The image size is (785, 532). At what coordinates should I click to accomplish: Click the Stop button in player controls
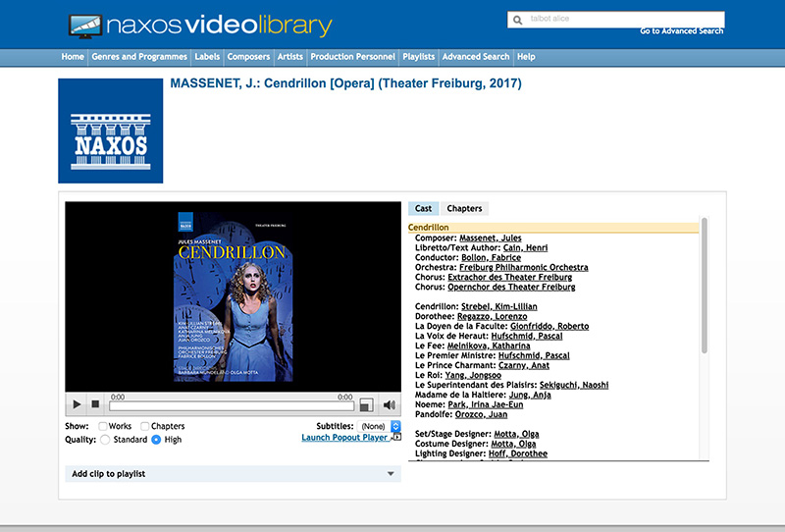pos(95,404)
